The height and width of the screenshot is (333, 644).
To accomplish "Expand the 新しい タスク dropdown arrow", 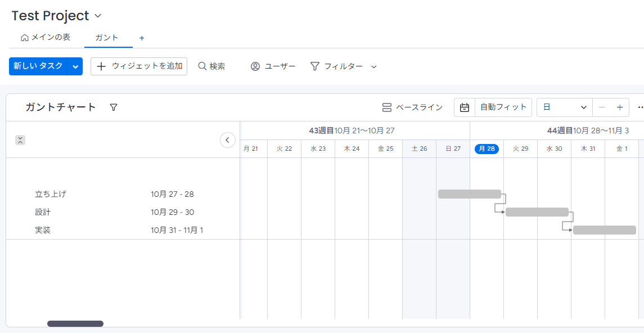I will pos(75,66).
